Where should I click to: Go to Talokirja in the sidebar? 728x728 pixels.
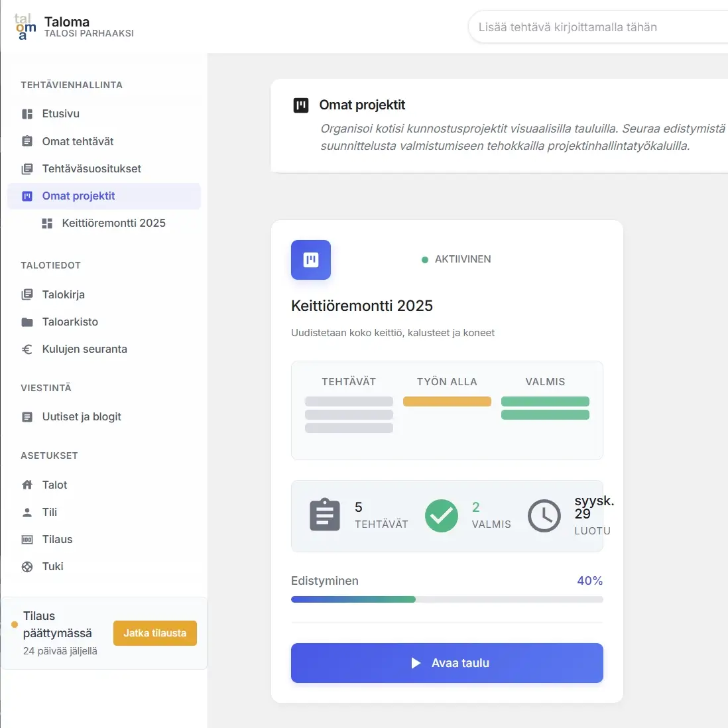click(63, 295)
